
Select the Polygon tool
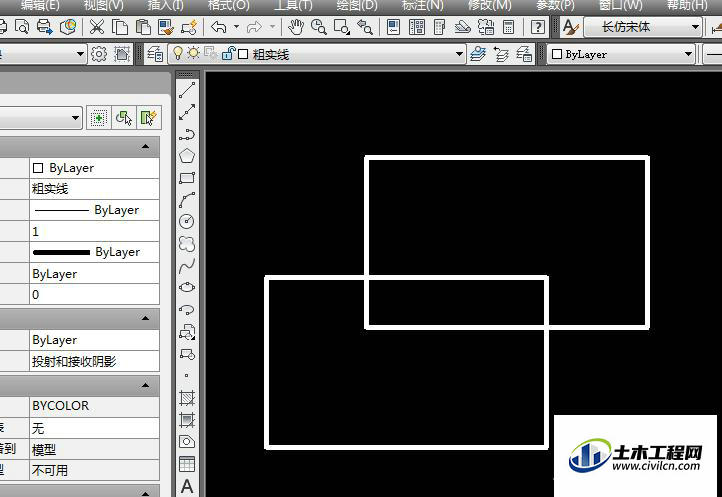click(x=187, y=156)
